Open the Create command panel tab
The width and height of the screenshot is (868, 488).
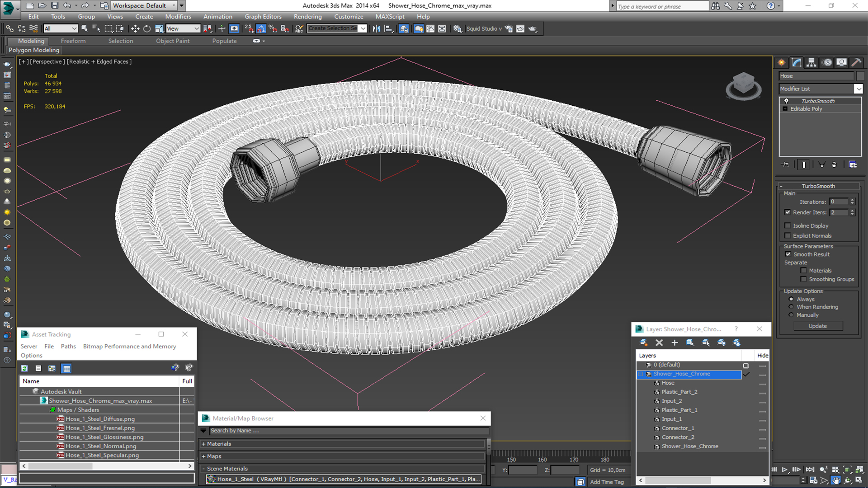(781, 62)
